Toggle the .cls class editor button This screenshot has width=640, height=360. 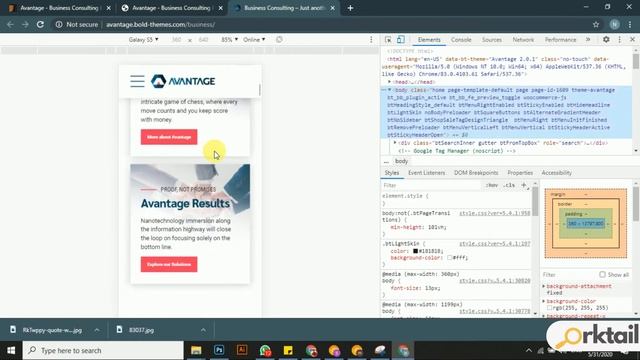(x=509, y=185)
